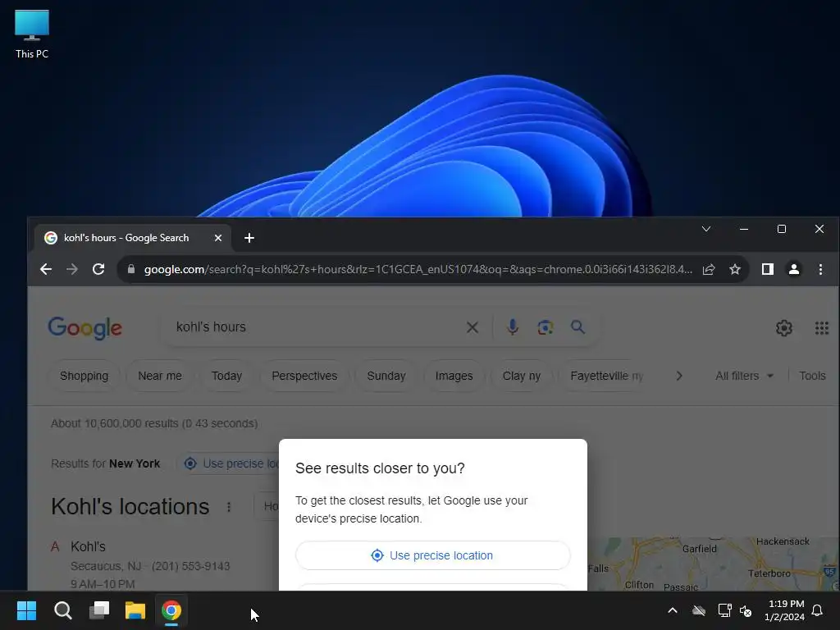Open muted volume tray icon
The image size is (840, 630).
coord(745,610)
